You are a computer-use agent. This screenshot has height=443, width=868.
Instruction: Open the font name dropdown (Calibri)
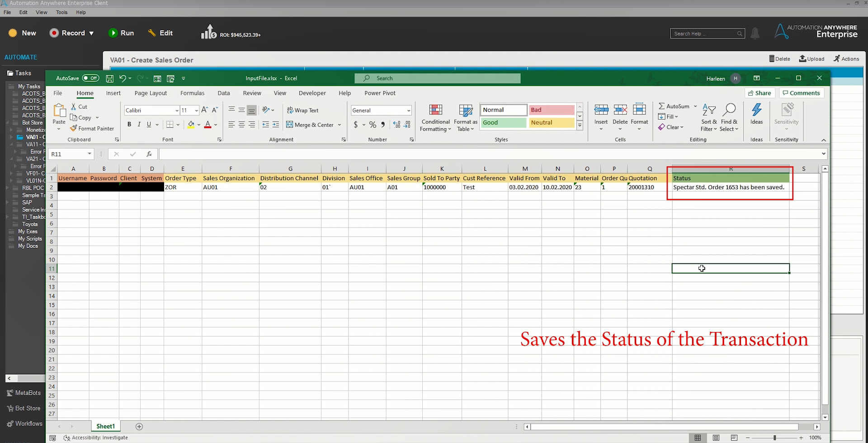(x=177, y=110)
